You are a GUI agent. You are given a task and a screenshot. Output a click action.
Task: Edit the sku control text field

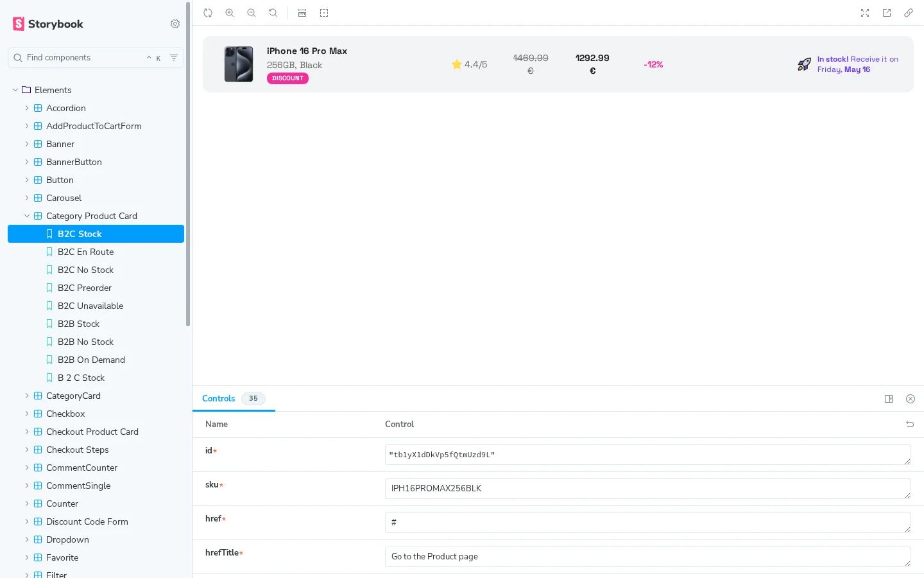pyautogui.click(x=647, y=489)
